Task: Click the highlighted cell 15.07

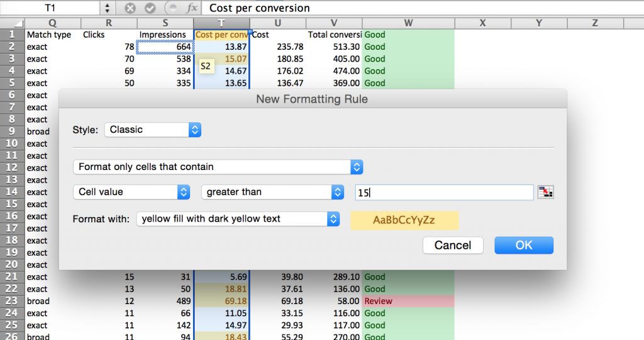Action: point(222,59)
